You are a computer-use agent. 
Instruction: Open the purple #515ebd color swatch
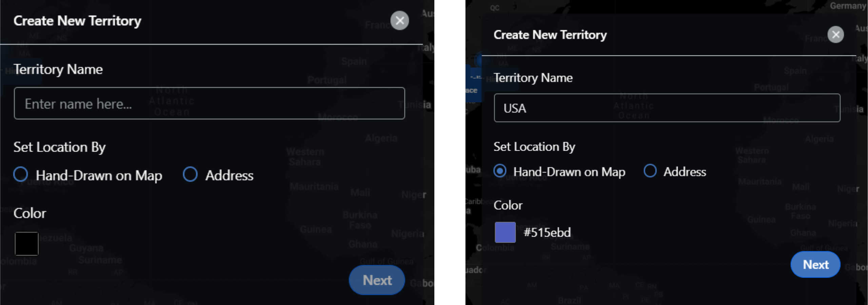[x=505, y=232]
